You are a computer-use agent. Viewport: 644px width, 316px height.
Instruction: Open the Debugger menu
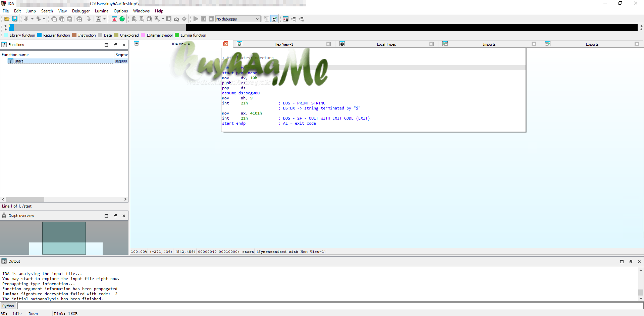pos(81,11)
